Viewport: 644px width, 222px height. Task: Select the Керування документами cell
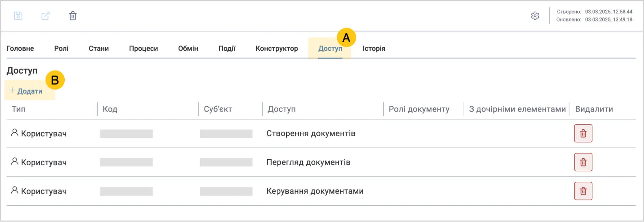coord(315,191)
